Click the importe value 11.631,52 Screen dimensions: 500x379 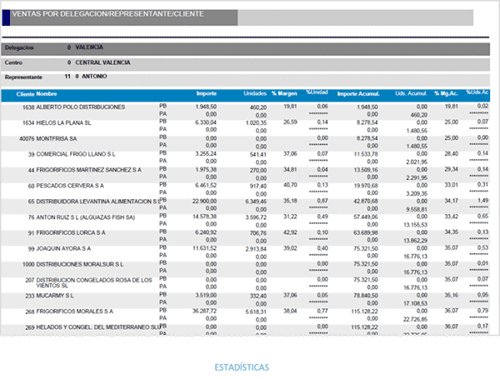(205, 248)
